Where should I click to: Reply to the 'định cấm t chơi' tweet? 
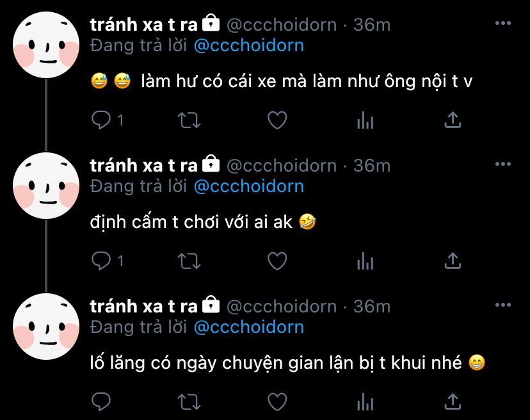[x=101, y=261]
